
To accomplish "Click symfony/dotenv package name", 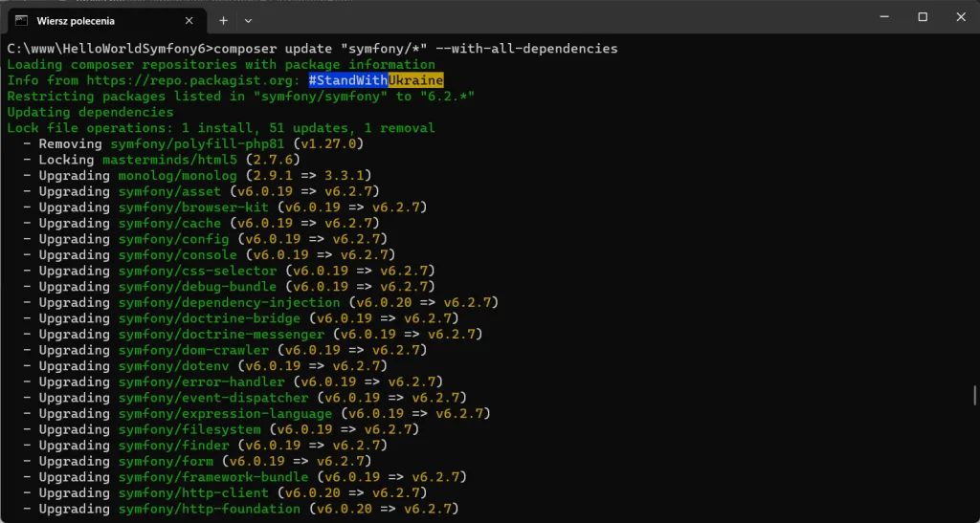I will (174, 366).
